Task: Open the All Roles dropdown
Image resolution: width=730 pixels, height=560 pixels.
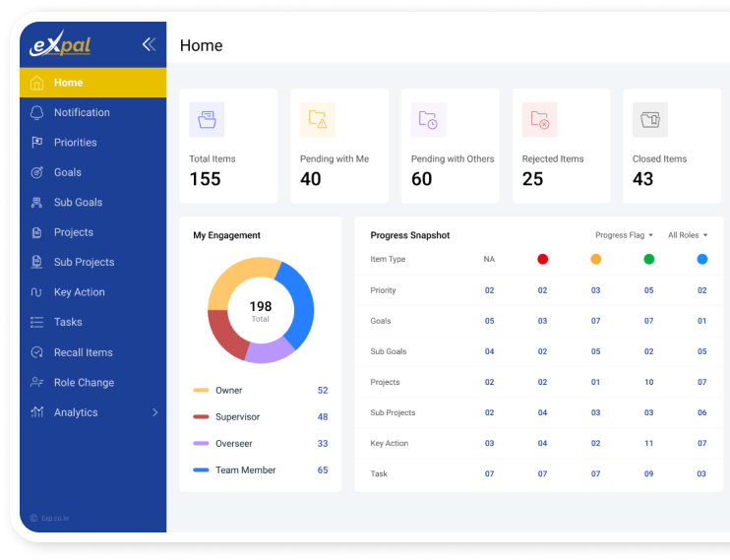Action: coord(688,235)
